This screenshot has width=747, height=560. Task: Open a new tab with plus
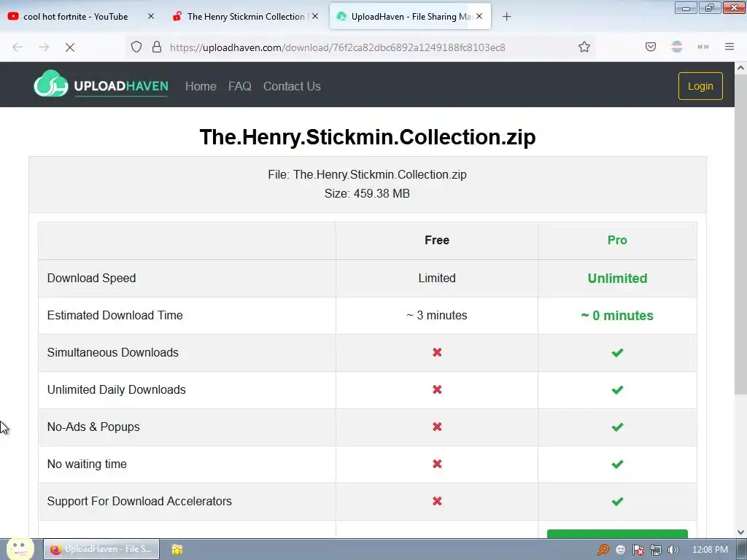point(506,17)
